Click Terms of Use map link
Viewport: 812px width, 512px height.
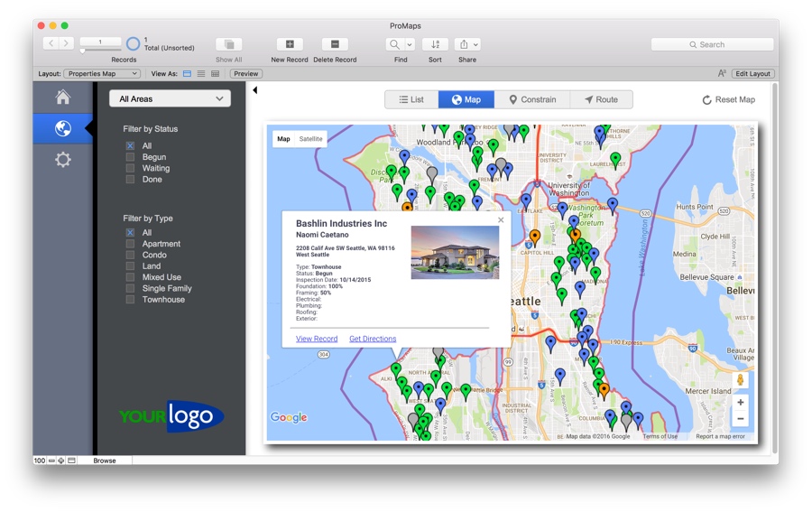tap(660, 436)
